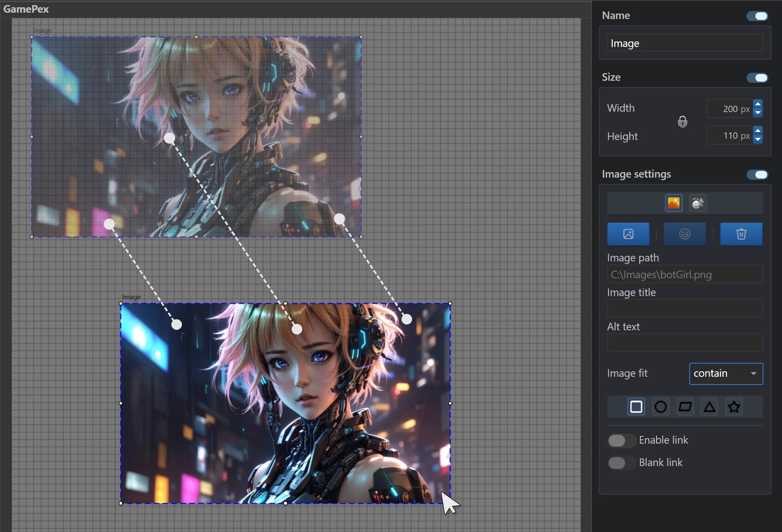This screenshot has width=782, height=532.
Task: Toggle the Image settings section switch
Action: click(x=757, y=175)
